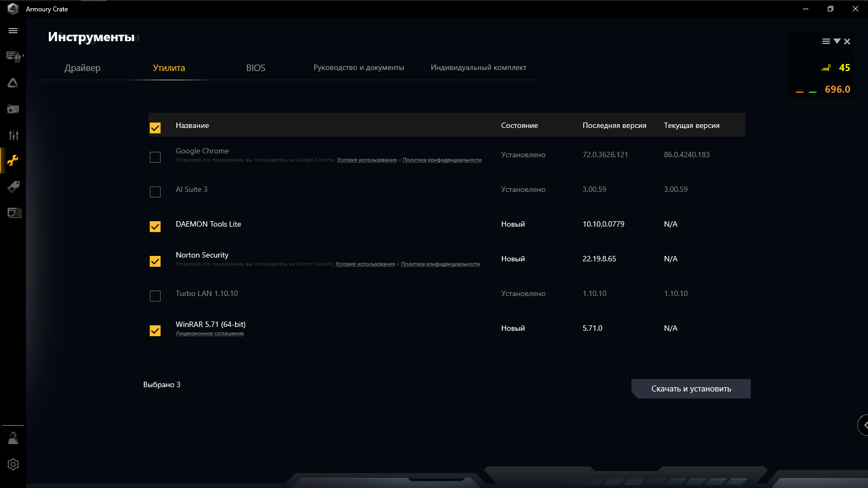
Task: Open Featured deals via the star tag icon
Action: tap(13, 187)
